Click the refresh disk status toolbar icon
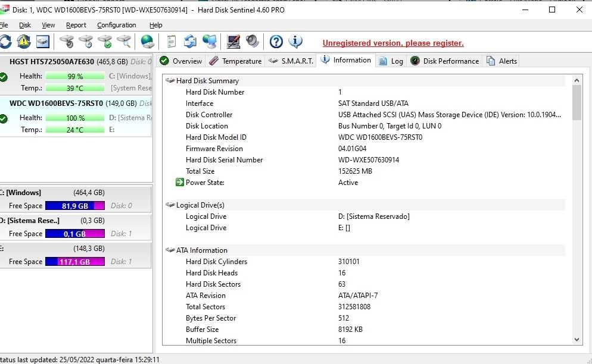Image resolution: width=592 pixels, height=364 pixels. coord(5,42)
